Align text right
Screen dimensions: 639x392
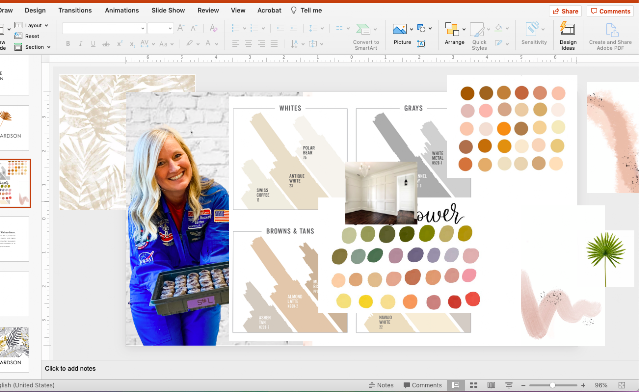(x=261, y=44)
